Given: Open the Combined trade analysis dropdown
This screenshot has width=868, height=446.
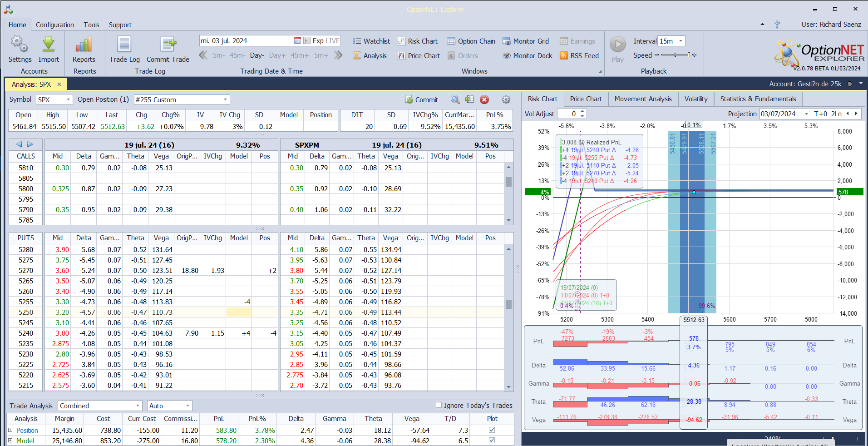Looking at the screenshot, I should 138,406.
